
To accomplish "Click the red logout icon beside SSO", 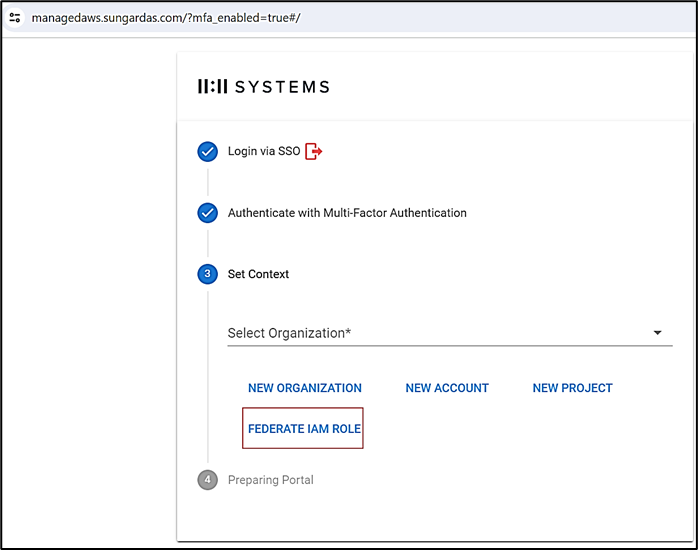I will coord(314,152).
